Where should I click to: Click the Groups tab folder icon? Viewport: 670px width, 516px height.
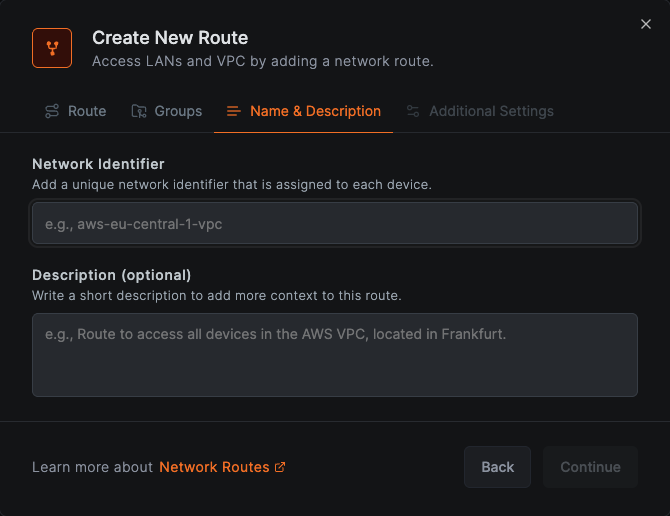click(139, 111)
